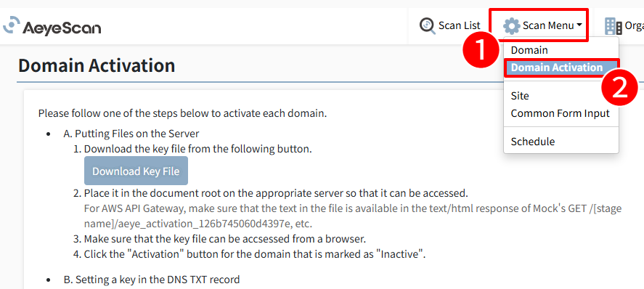The width and height of the screenshot is (644, 289).
Task: Open Common Form Input menu item
Action: 561,113
